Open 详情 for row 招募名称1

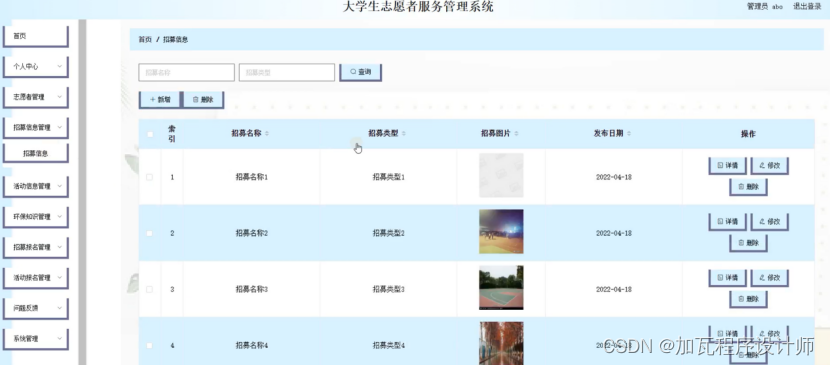[727, 166]
